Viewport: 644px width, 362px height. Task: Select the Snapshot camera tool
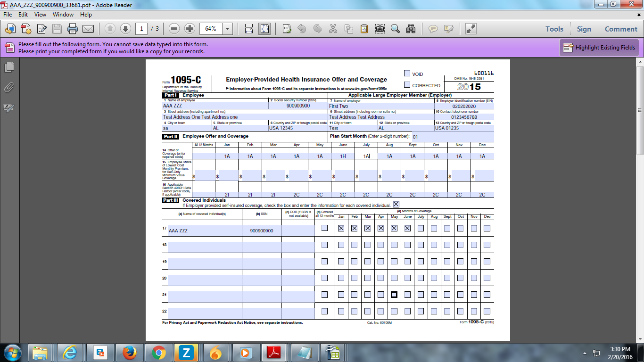click(380, 29)
